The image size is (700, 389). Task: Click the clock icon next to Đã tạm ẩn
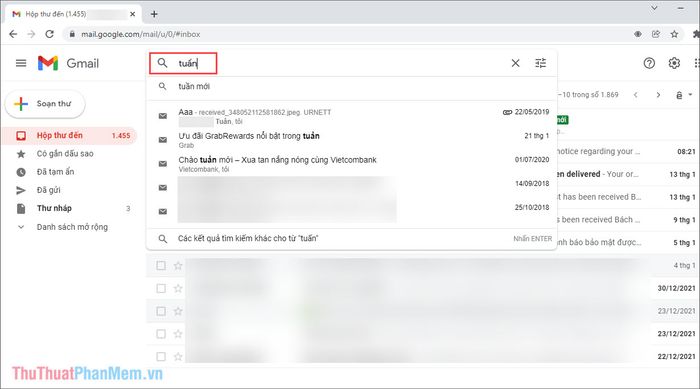(21, 172)
